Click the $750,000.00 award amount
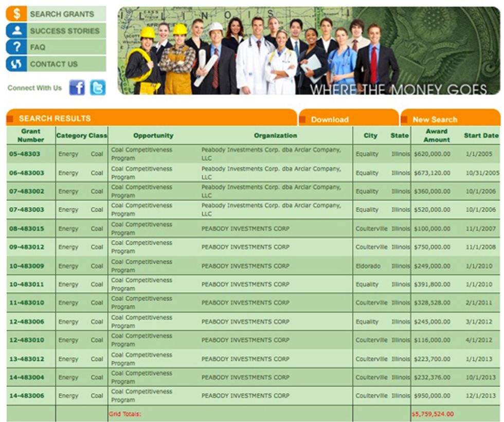504x422 pixels. (432, 247)
